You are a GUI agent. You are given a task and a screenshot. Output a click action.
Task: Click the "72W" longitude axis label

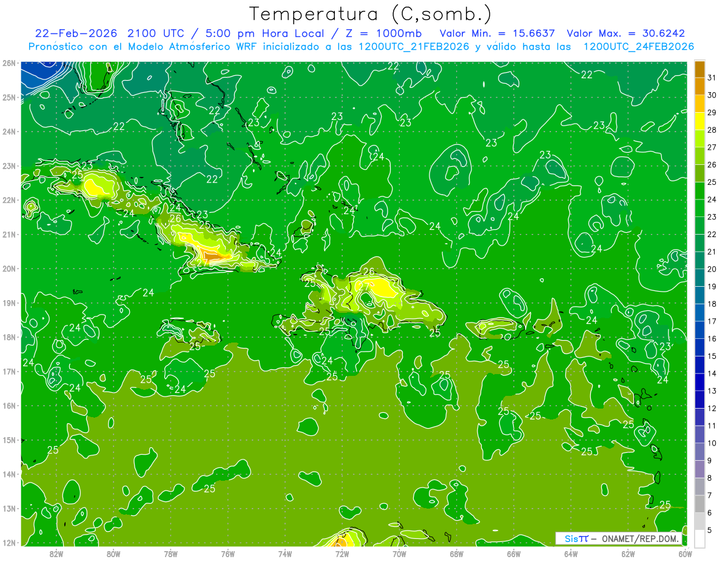342,554
